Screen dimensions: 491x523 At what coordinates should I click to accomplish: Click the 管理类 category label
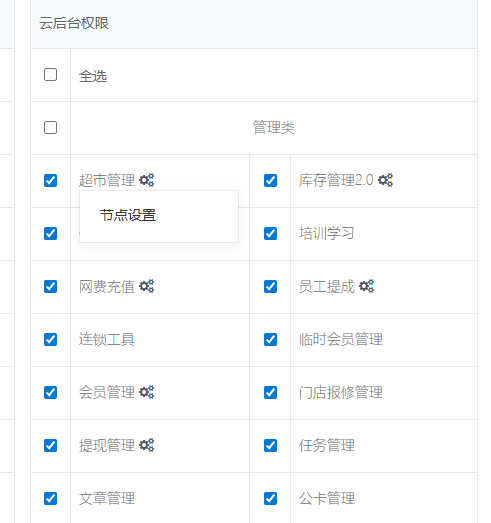pos(274,127)
